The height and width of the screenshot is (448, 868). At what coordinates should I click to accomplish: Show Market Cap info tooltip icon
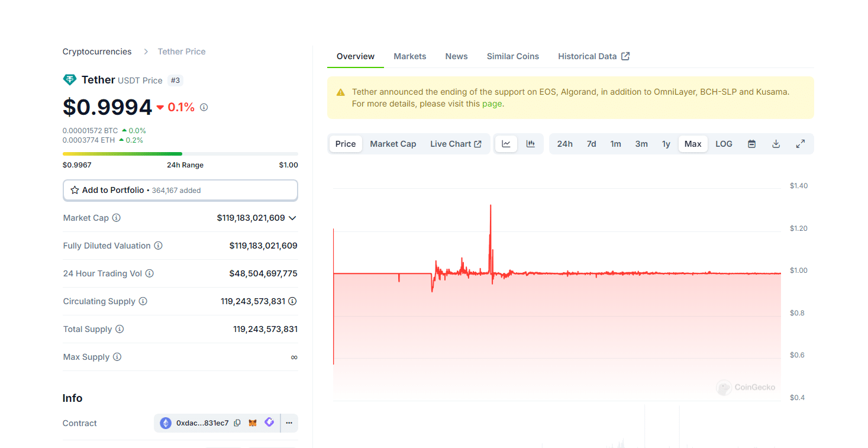click(x=117, y=218)
